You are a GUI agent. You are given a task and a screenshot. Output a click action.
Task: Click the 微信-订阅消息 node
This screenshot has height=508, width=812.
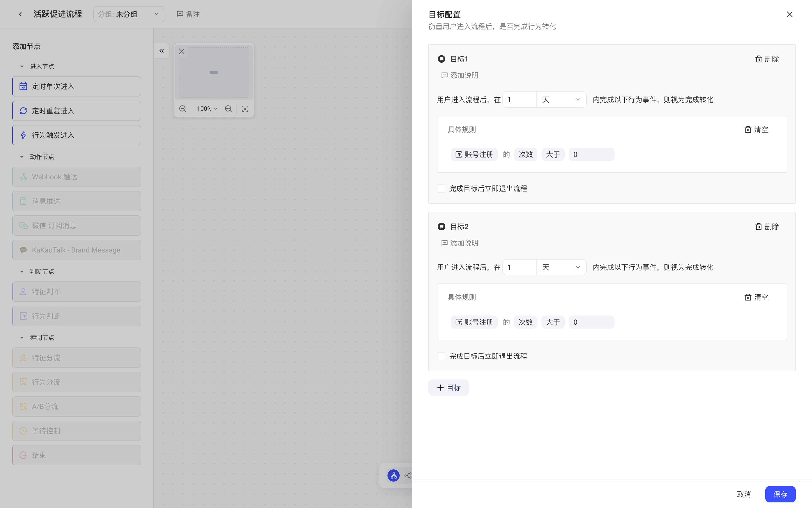(76, 226)
